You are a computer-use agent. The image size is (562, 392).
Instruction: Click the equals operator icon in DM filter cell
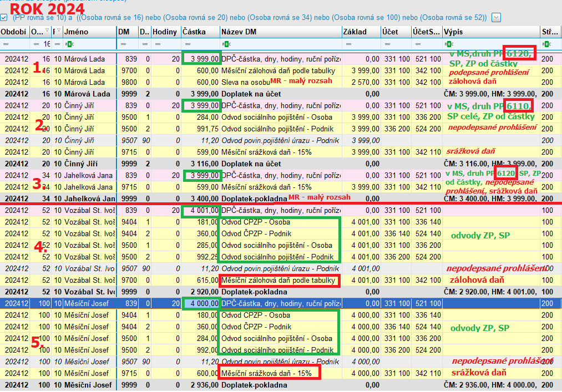pyautogui.click(x=123, y=44)
